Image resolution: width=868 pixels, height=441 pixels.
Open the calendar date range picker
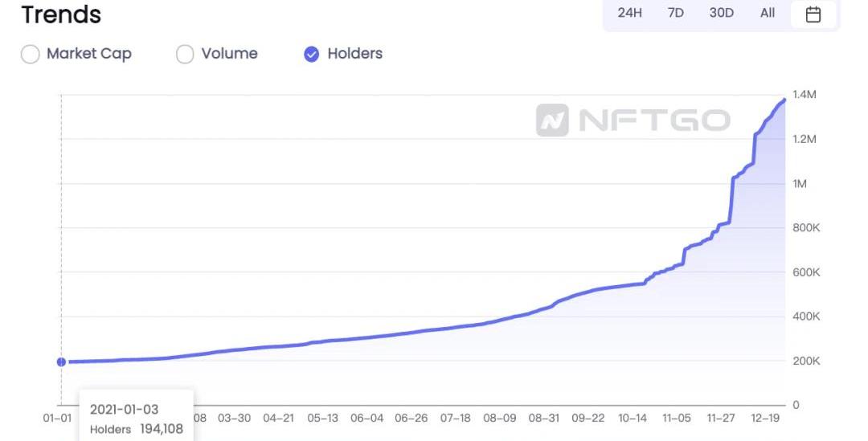[813, 14]
